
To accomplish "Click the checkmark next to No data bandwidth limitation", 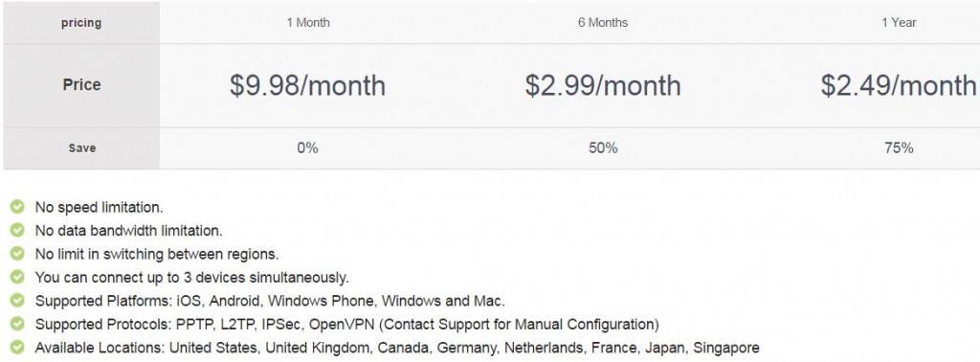I will coord(17,230).
